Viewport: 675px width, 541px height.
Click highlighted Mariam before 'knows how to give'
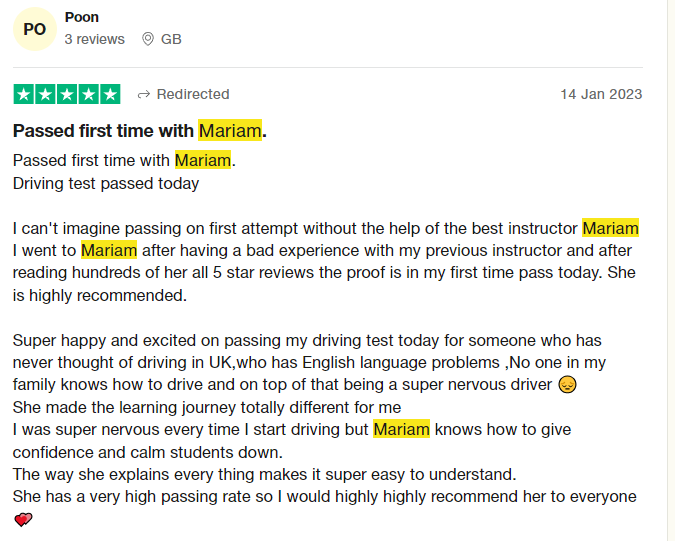click(x=401, y=429)
